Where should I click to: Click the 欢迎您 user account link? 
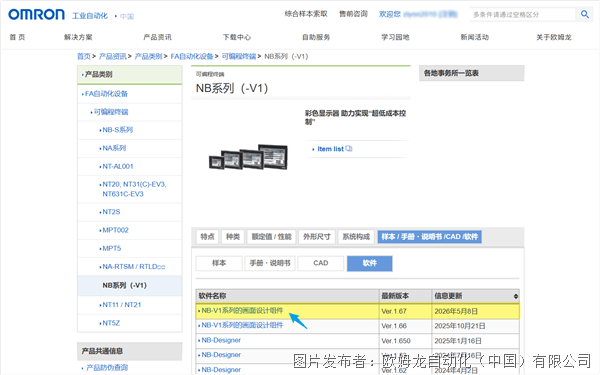pos(418,14)
